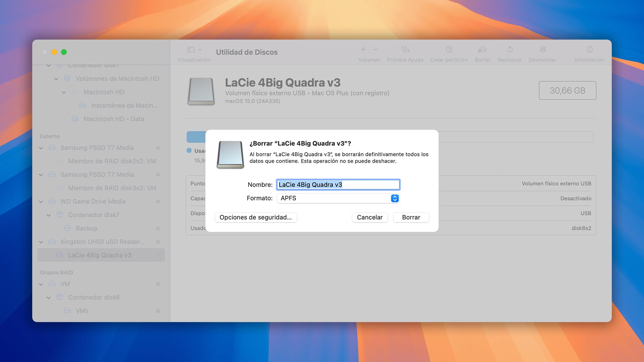Click Opciones de seguridad button
644x362 pixels.
256,217
